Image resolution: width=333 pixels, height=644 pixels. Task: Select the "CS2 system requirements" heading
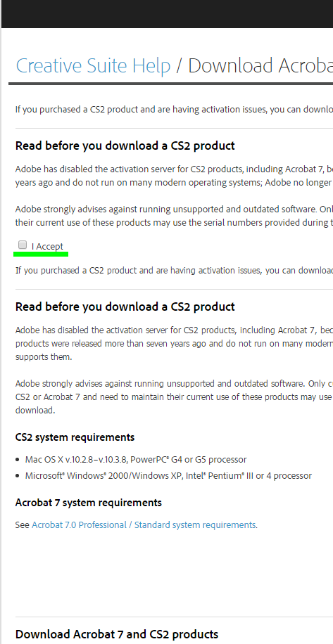(x=75, y=437)
